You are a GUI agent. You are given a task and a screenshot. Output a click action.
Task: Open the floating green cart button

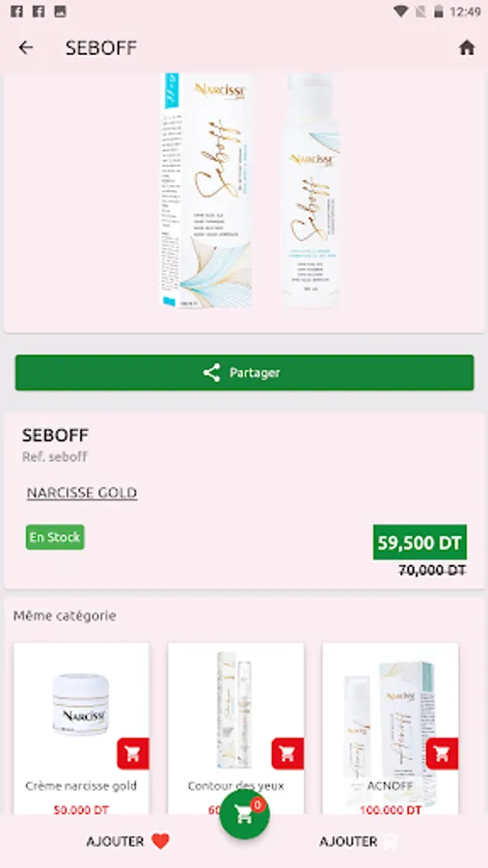245,815
